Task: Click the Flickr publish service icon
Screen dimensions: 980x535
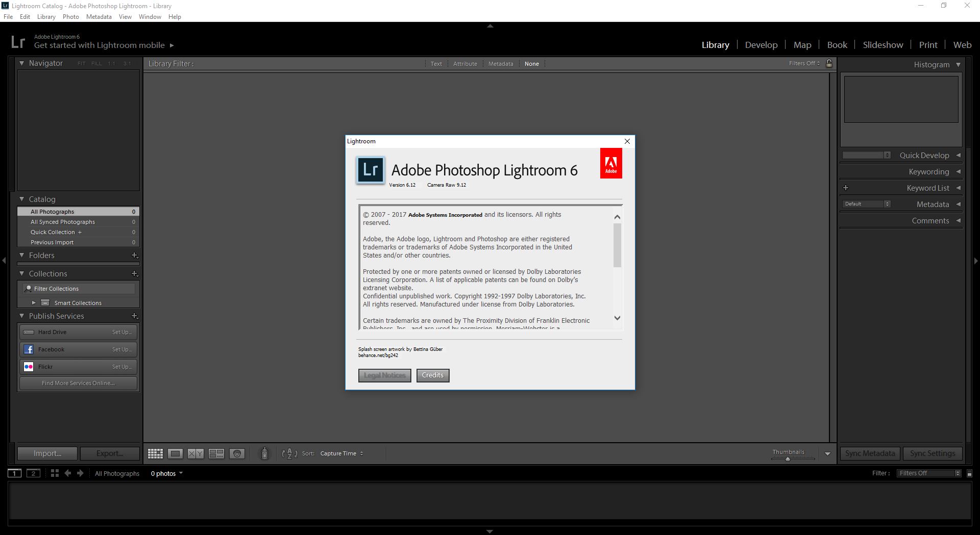Action: click(29, 367)
